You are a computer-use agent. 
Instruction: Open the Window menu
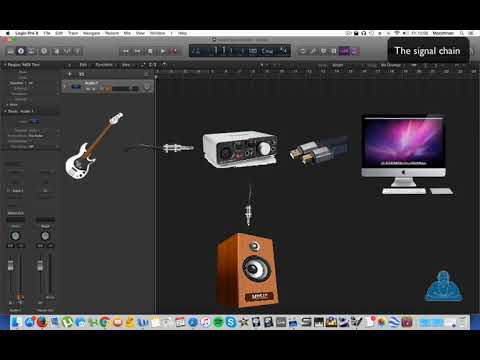point(157,33)
